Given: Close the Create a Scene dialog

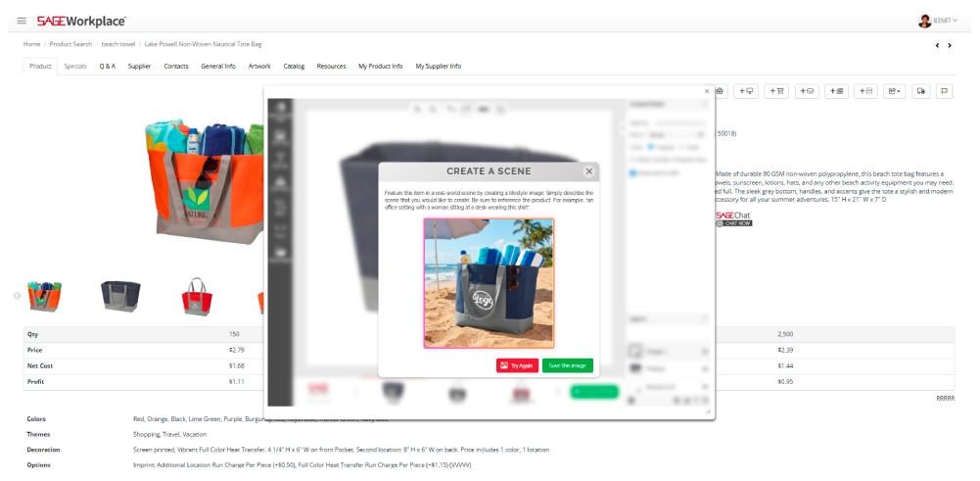Looking at the screenshot, I should point(588,171).
